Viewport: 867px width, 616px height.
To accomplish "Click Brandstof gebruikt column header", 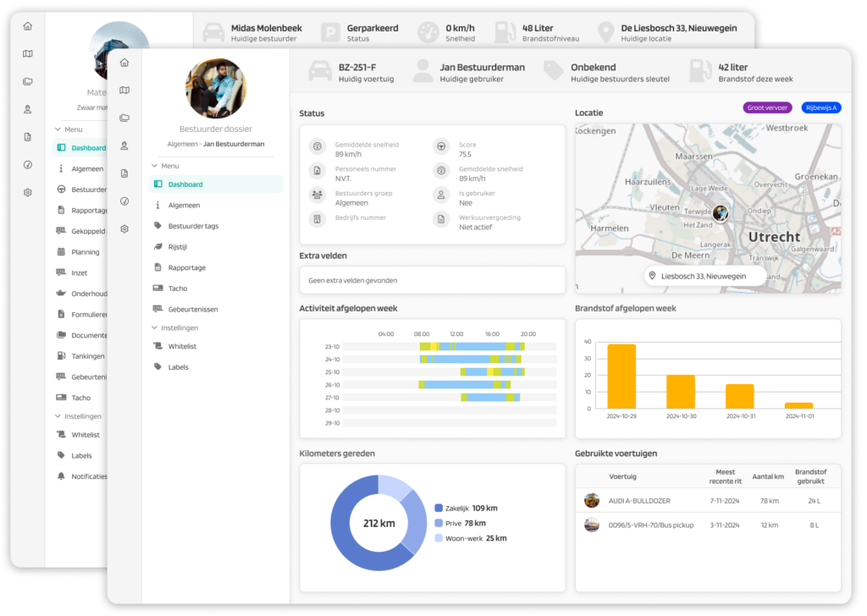I will (x=810, y=476).
